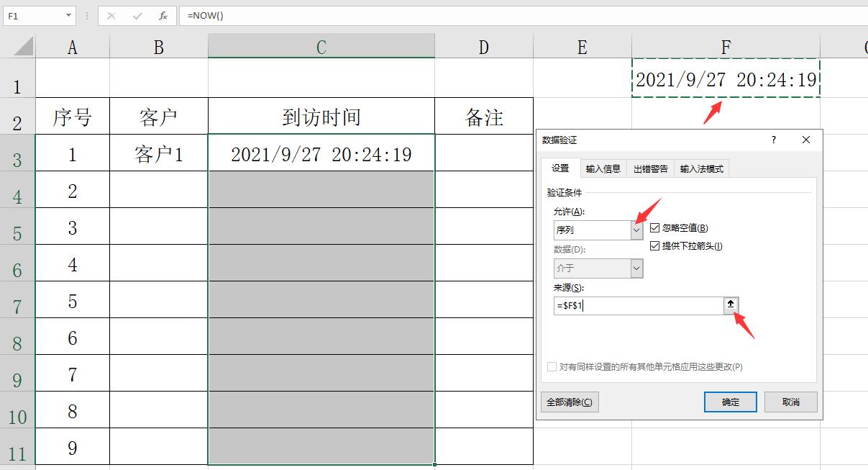868x470 pixels.
Task: Disable the 提供下拉箭头 checkbox
Action: (x=654, y=245)
